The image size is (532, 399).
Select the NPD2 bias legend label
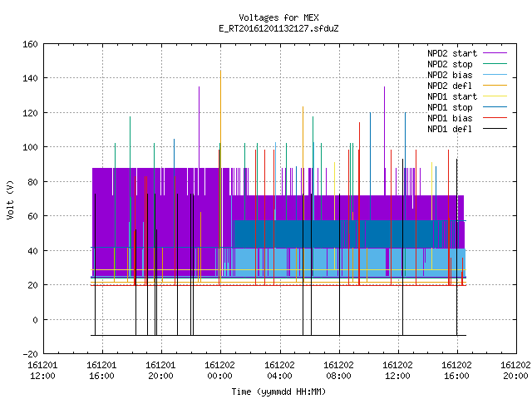click(x=450, y=75)
